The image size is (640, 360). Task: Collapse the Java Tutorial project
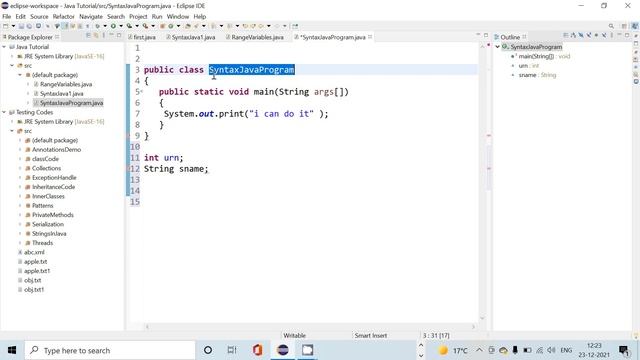tap(4, 47)
